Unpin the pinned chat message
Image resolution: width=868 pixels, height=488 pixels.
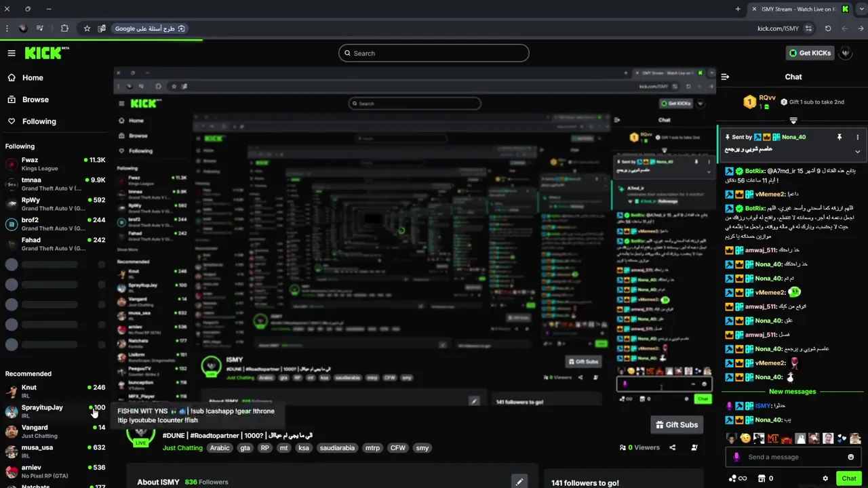(x=839, y=137)
